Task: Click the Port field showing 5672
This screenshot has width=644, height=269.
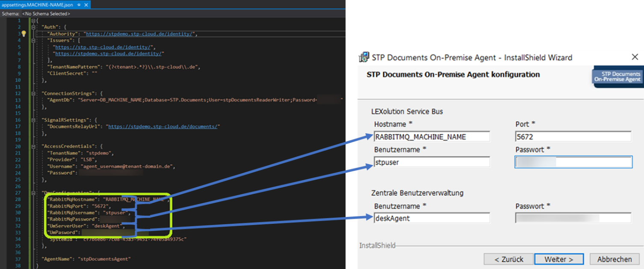Action: (x=573, y=137)
